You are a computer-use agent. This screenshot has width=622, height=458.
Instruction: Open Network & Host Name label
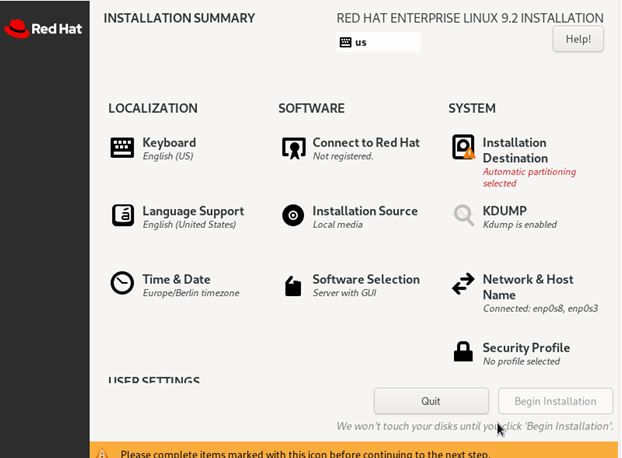528,287
